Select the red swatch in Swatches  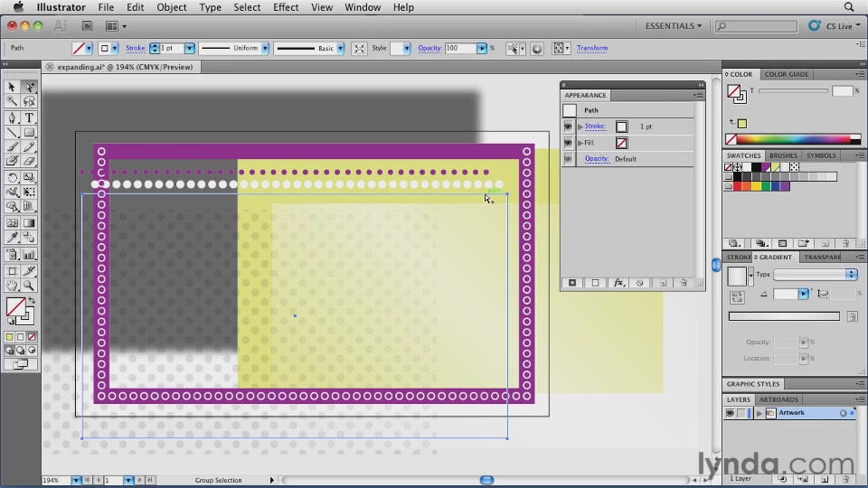point(737,186)
